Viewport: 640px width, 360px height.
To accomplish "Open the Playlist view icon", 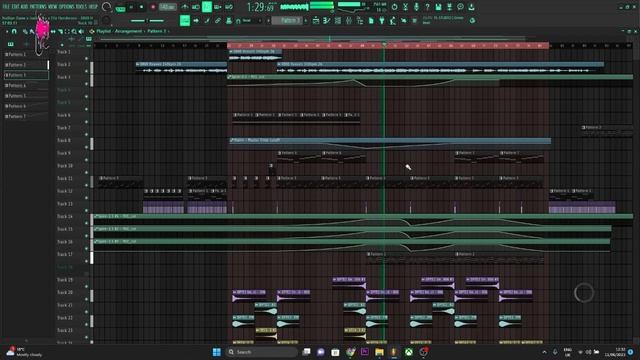I will 316,20.
